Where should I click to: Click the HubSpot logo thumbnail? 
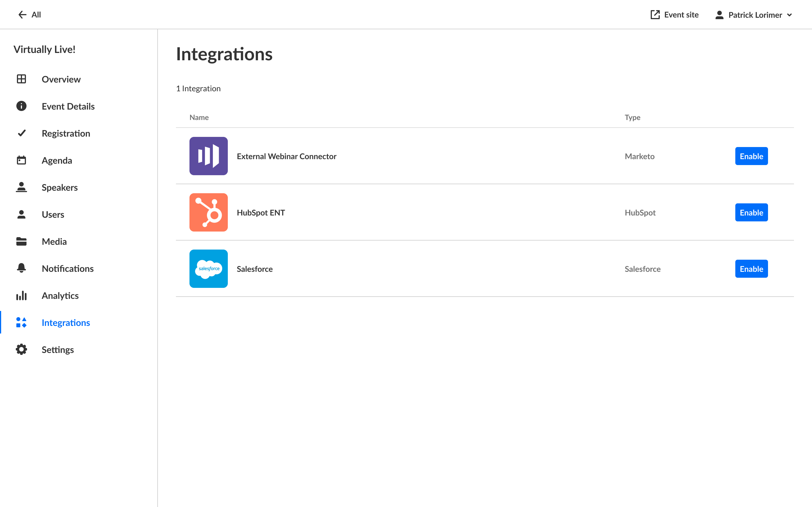tap(208, 212)
